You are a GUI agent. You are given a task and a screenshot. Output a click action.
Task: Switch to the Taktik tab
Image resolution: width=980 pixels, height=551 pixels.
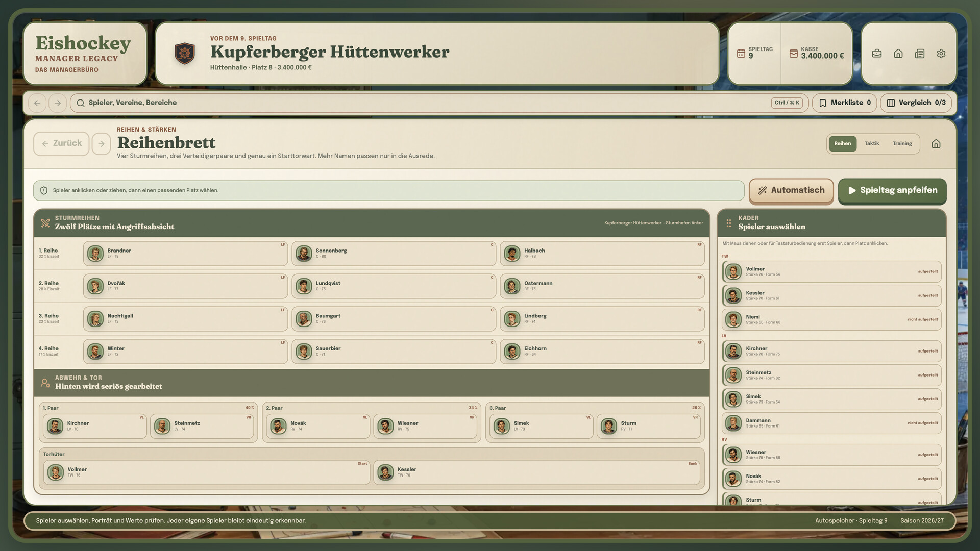tap(872, 144)
